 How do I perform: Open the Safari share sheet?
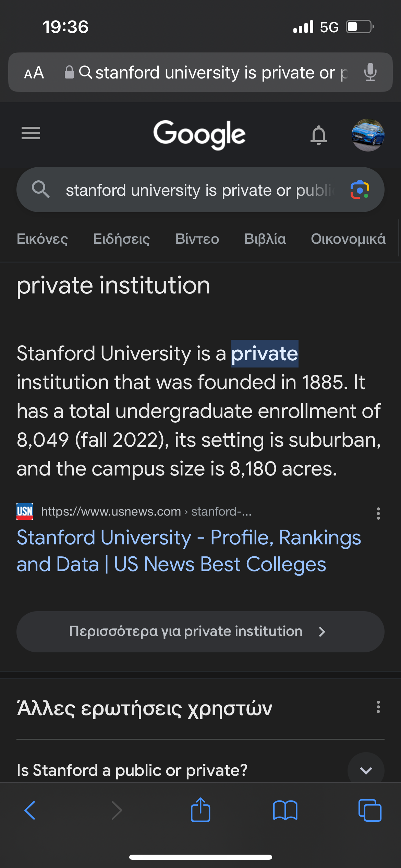[200, 810]
